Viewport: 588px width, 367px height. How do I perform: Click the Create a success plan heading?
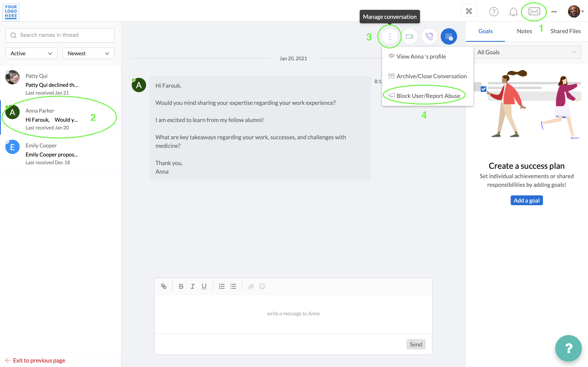pos(526,166)
